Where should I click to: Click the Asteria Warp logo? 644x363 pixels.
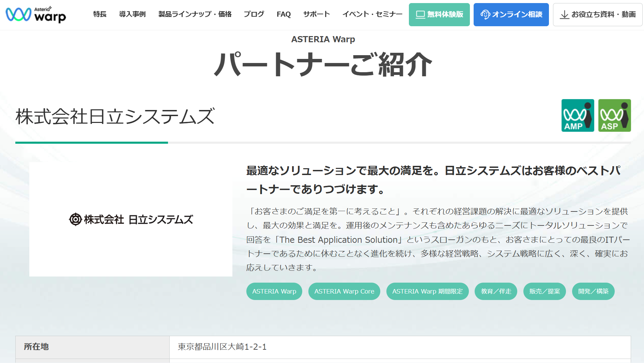pos(36,14)
